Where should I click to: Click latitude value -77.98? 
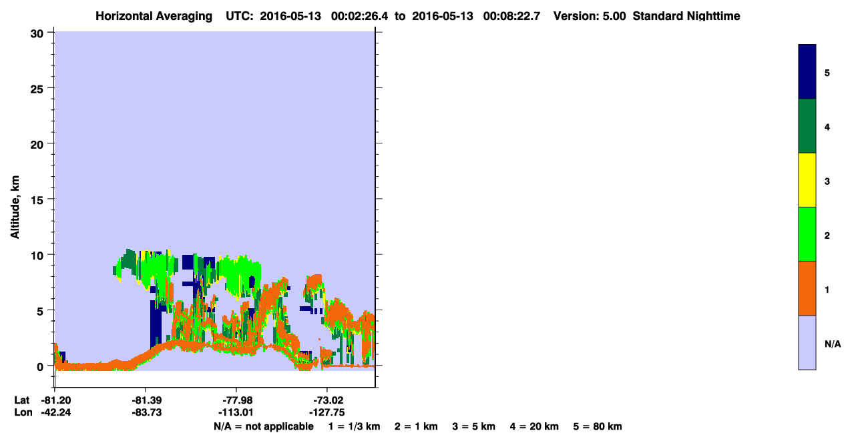236,400
